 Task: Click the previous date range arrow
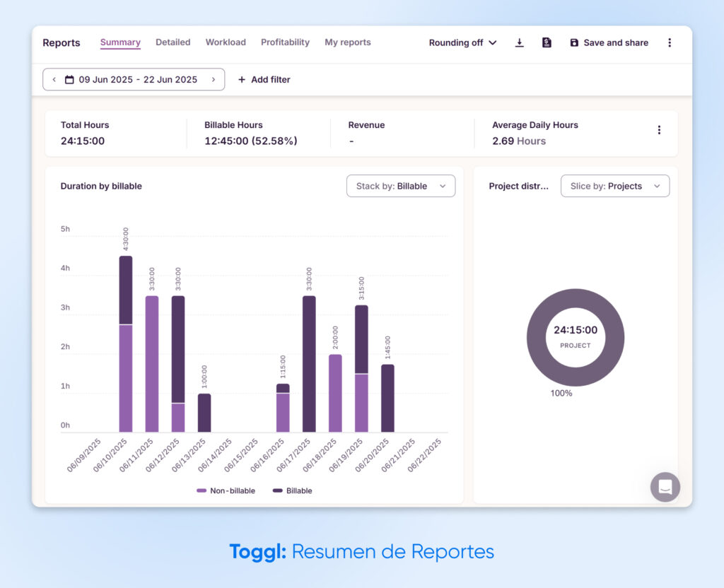point(54,79)
